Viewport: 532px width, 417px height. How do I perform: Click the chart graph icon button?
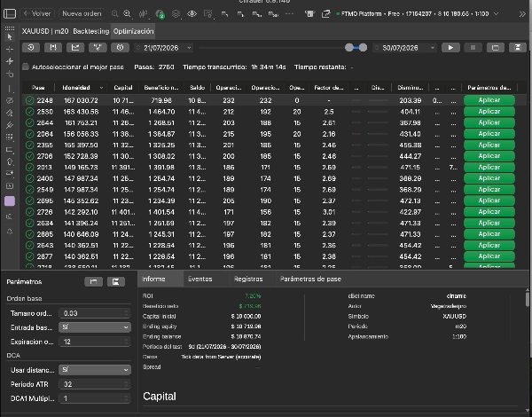coord(75,48)
